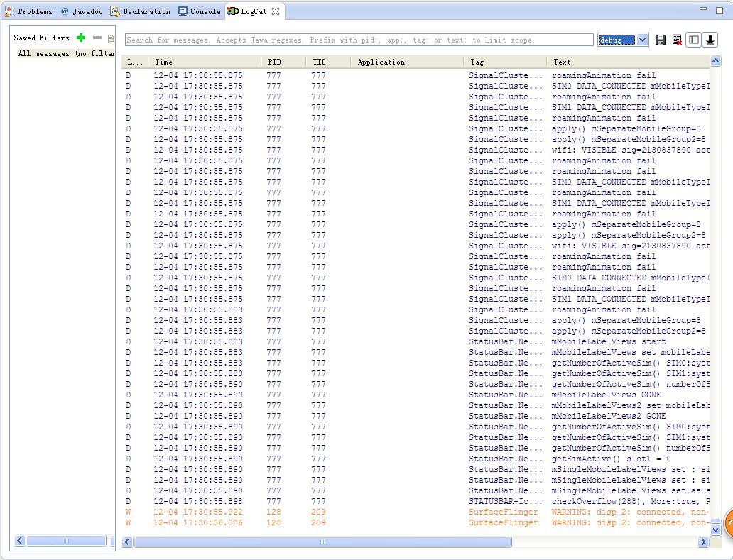The width and height of the screenshot is (733, 560).
Task: Remove the selected logcat filter
Action: (x=97, y=38)
